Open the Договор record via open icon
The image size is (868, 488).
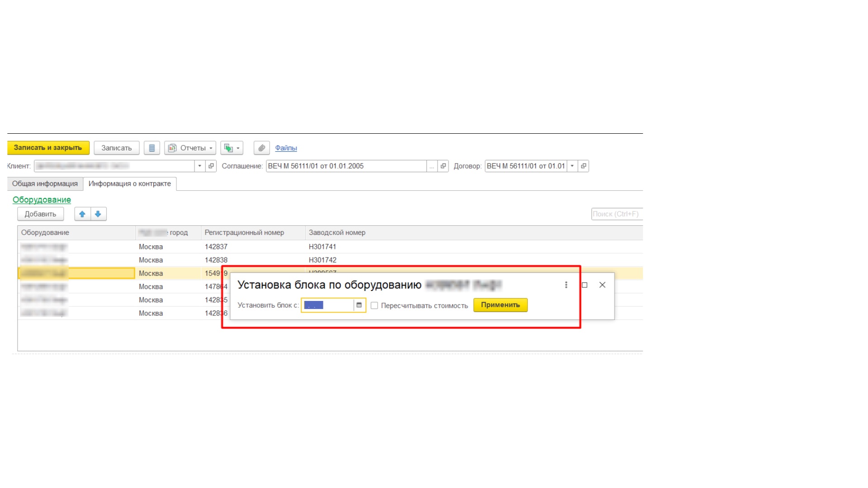pos(584,166)
